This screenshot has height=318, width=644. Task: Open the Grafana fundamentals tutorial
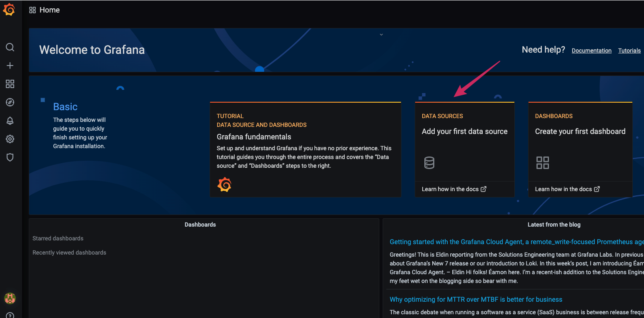click(254, 137)
